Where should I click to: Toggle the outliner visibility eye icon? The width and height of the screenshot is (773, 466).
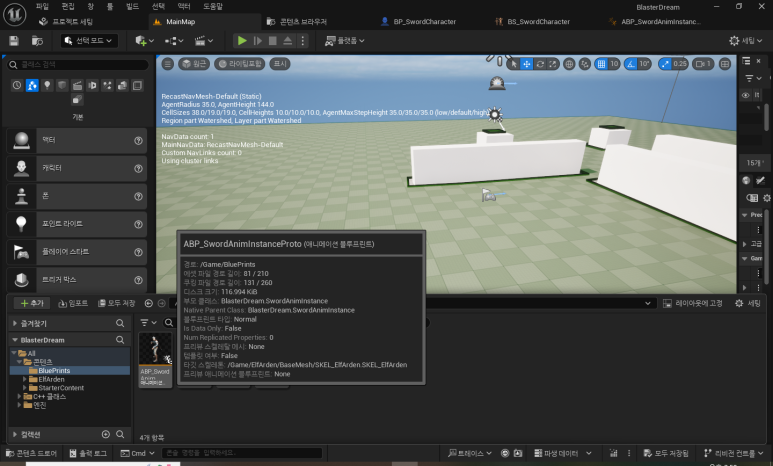click(745, 95)
